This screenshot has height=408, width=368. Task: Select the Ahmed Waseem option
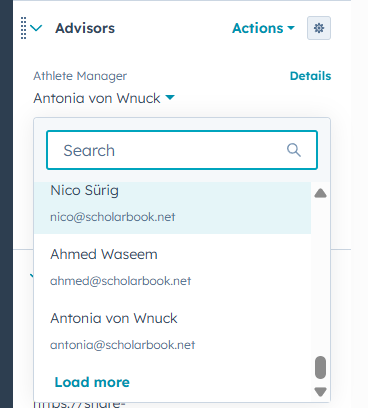tap(172, 266)
